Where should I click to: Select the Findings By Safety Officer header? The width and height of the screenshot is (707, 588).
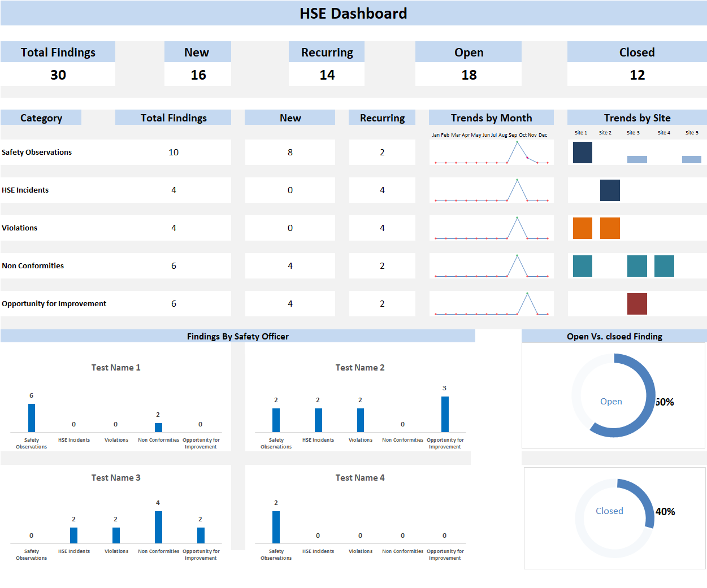[238, 336]
